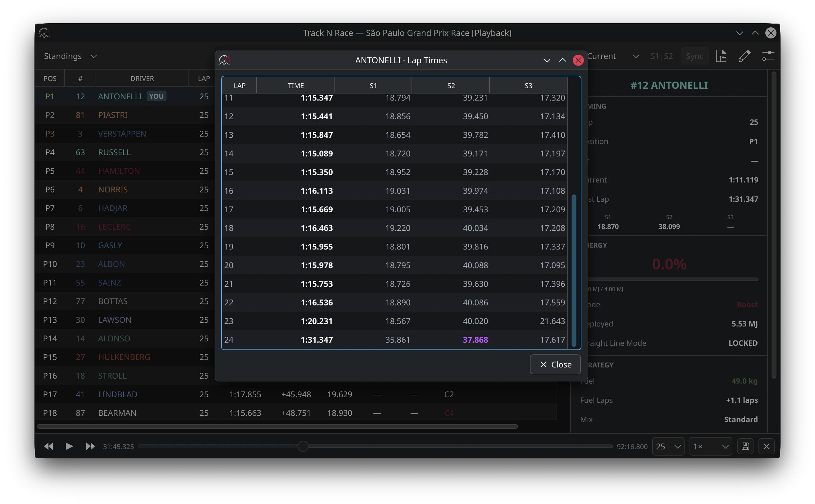Click the Close button in dialog

(x=555, y=364)
